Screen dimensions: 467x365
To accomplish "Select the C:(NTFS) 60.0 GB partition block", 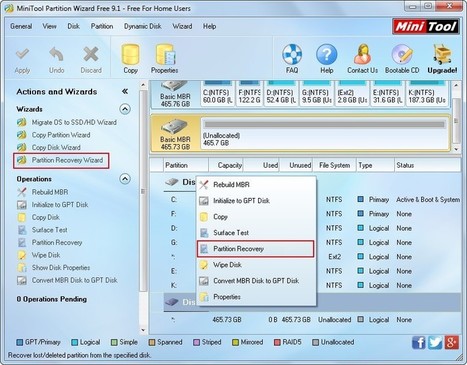I will point(217,93).
